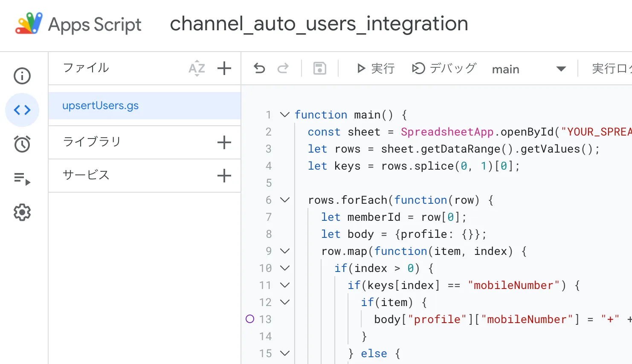Viewport: 632px width, 364px height.
Task: Select the upsertUsers.gs file
Action: pos(101,106)
